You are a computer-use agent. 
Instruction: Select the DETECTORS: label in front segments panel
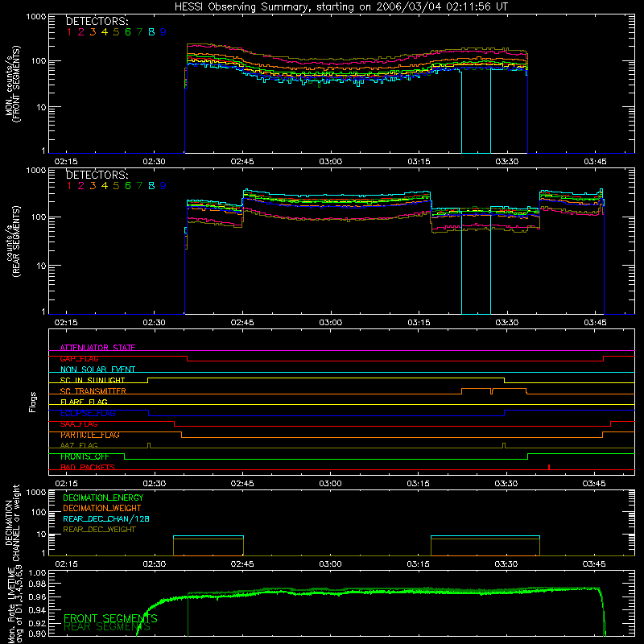click(x=97, y=21)
